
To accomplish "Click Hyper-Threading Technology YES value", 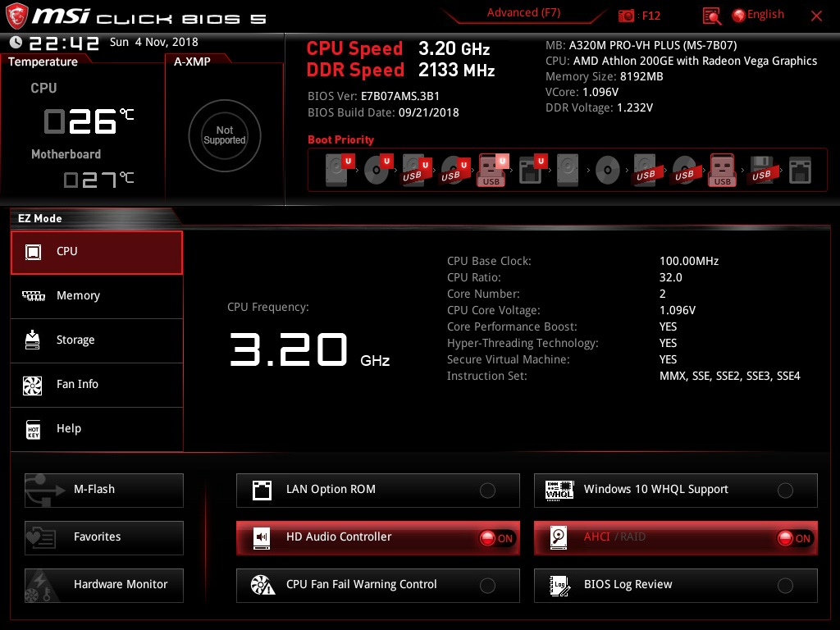I will tap(668, 343).
